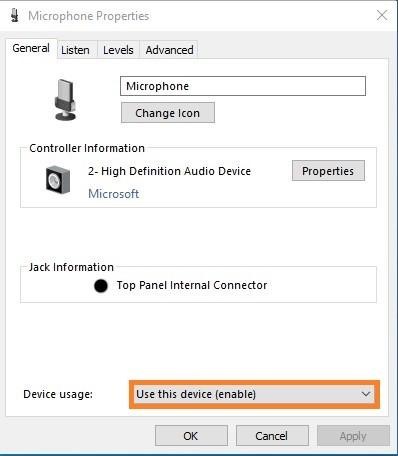Click the large microphone device icon

tap(65, 100)
